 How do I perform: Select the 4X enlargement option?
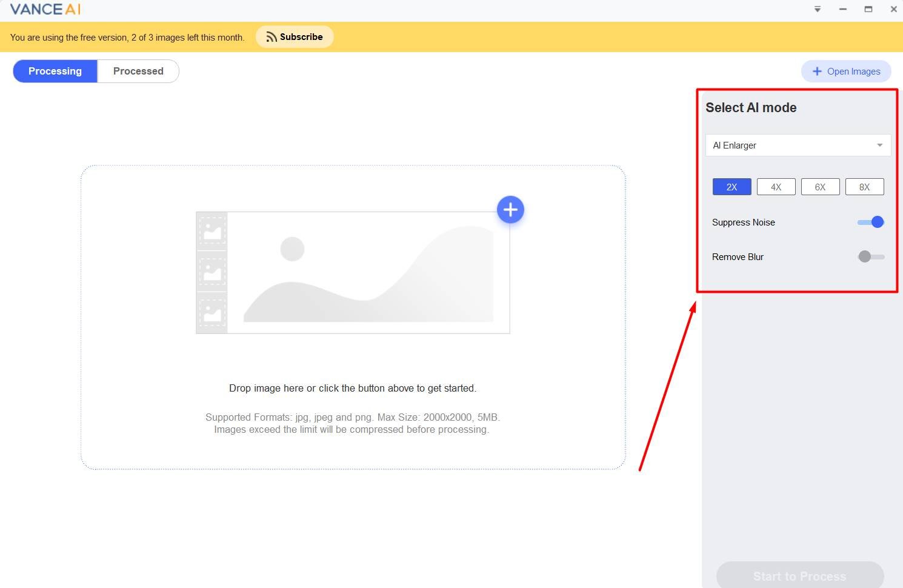click(x=776, y=187)
